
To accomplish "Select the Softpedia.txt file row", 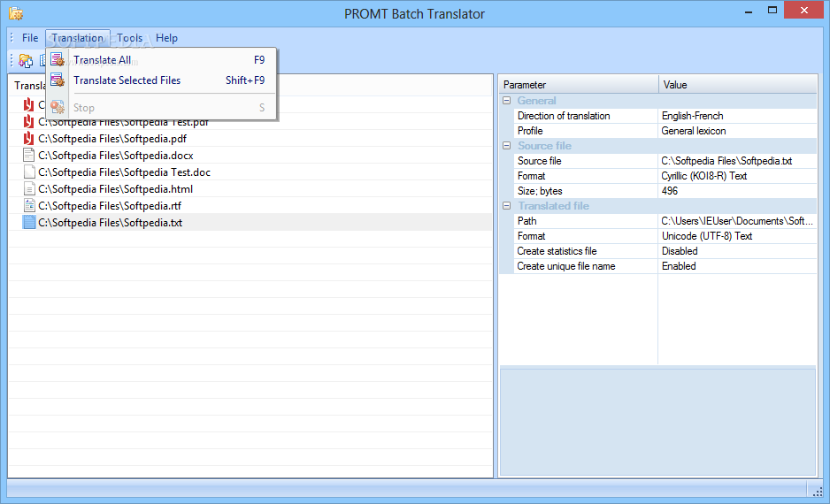I will point(250,222).
